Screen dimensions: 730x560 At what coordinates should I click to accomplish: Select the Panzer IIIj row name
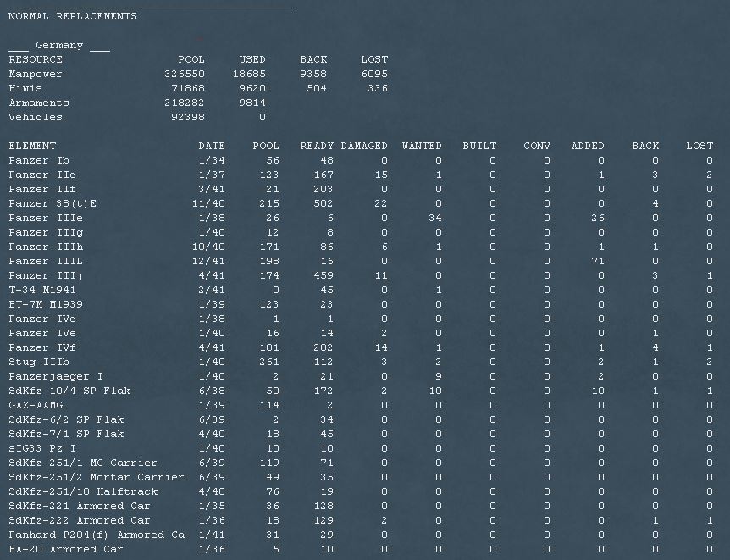[46, 276]
